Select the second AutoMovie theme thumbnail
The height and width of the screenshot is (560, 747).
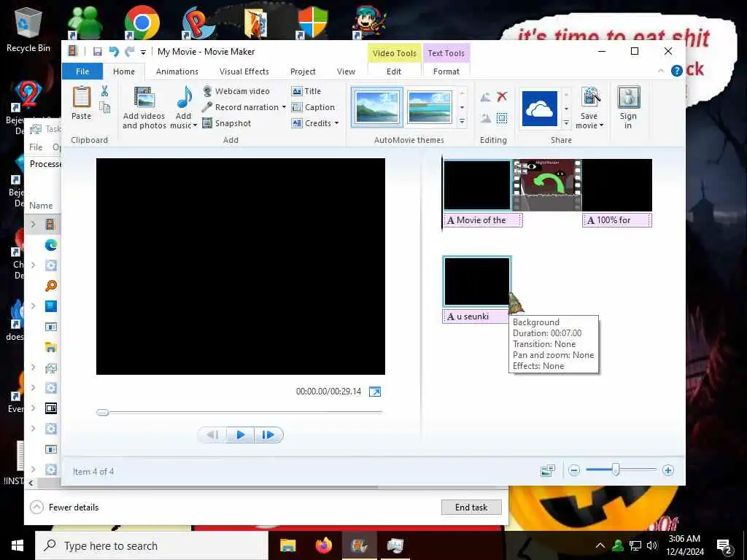click(x=429, y=107)
